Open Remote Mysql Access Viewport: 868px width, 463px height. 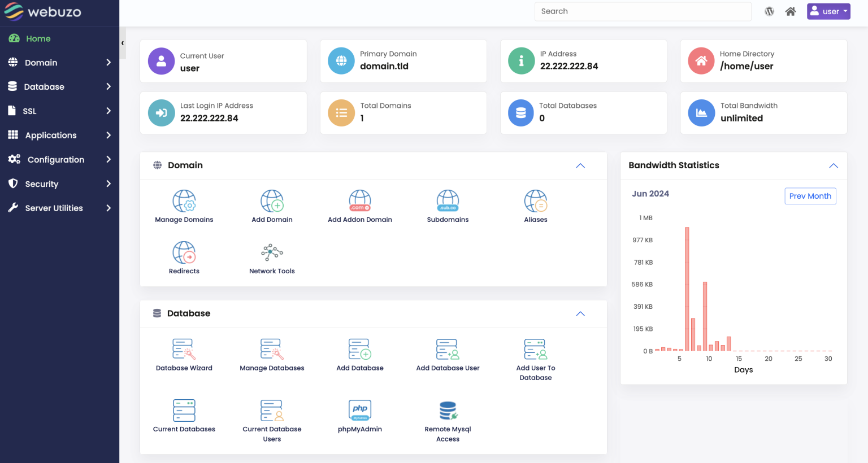tap(448, 416)
